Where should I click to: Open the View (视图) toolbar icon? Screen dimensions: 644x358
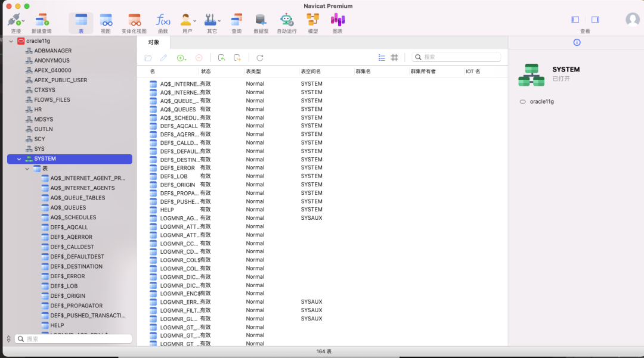(x=106, y=20)
